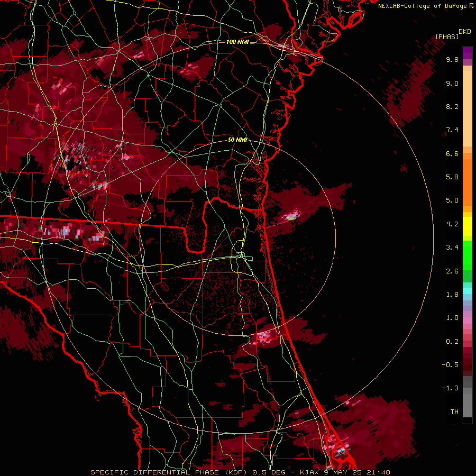Image resolution: width=476 pixels, height=476 pixels.
Task: Click the 5.8 scale value
Action: tap(452, 177)
